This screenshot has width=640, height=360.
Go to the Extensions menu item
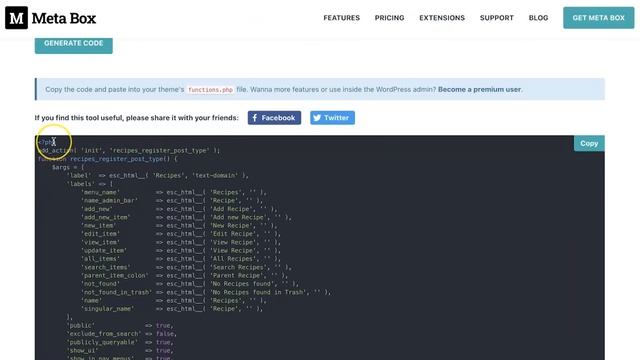pos(442,18)
